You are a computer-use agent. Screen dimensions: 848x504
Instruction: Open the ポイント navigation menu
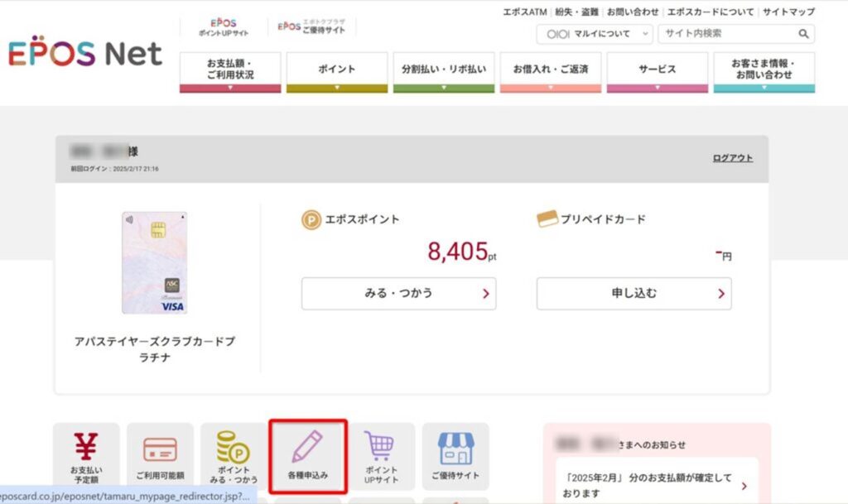click(x=337, y=72)
